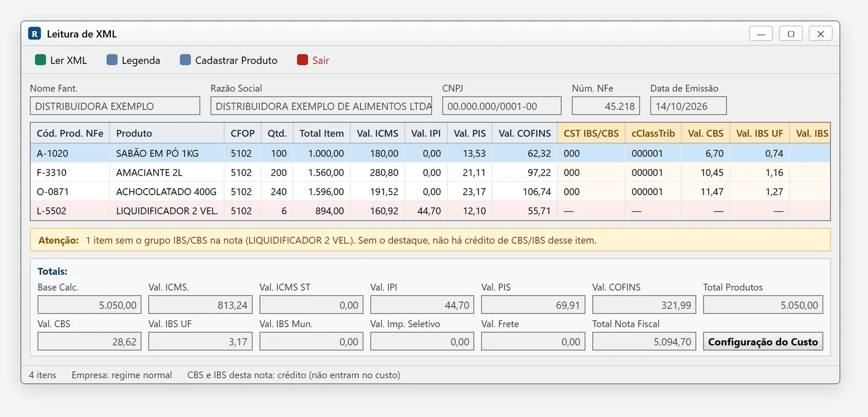Sort by Val. COFINS column header
Screen dimensions: 868x417
(525, 133)
